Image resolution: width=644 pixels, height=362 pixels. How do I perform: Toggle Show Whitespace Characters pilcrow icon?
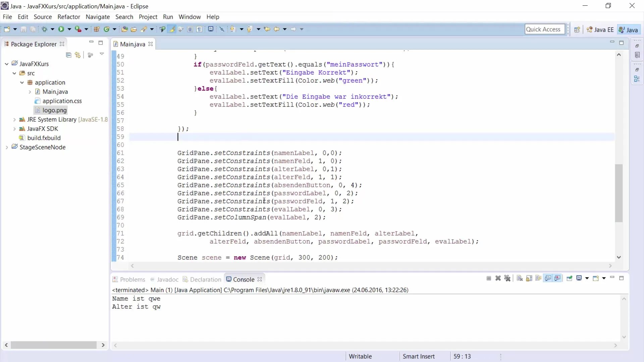click(200, 29)
